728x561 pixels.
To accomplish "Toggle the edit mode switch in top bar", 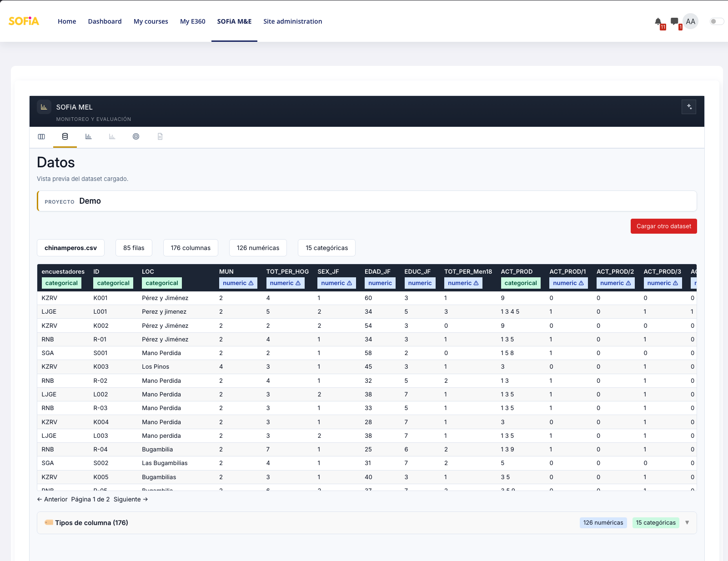I will tap(717, 21).
